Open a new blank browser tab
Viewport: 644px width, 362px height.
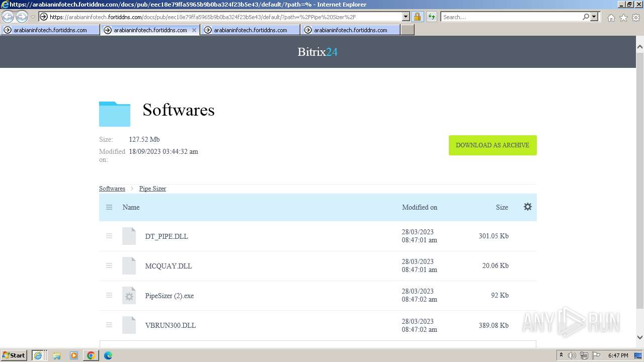pyautogui.click(x=408, y=30)
